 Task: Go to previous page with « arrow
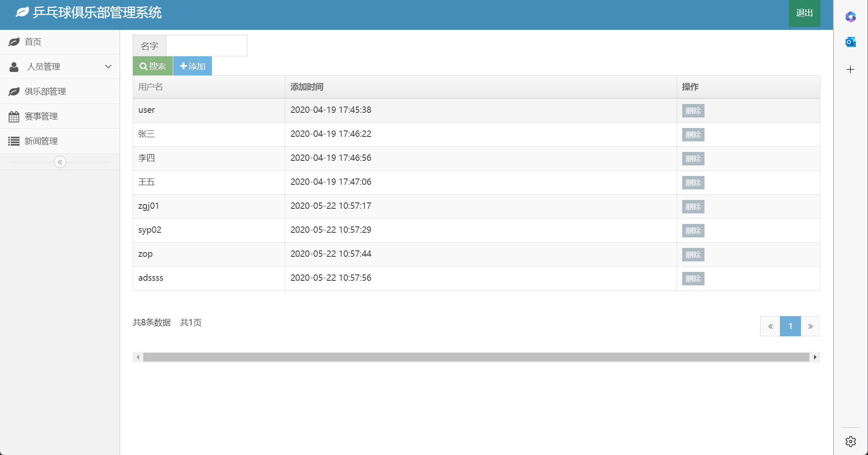click(770, 326)
